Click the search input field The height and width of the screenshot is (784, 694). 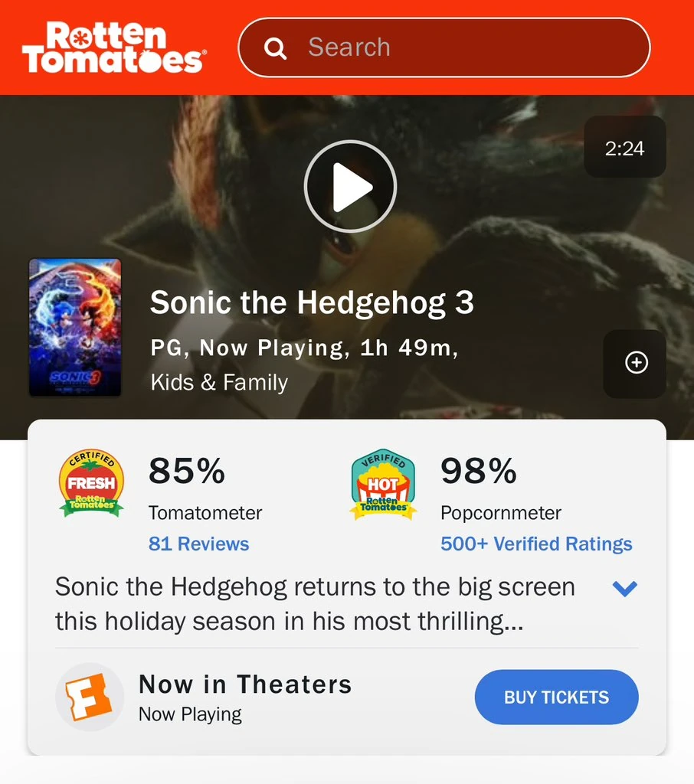(x=444, y=47)
